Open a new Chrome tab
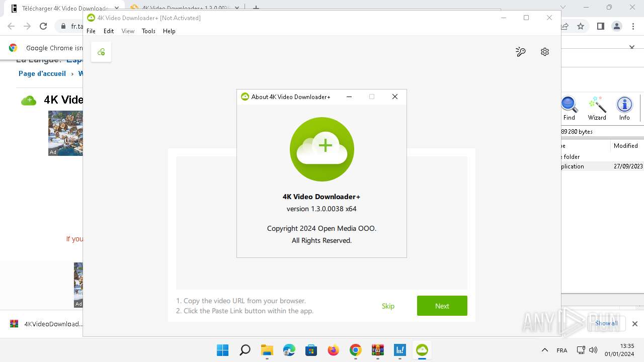 256,8
